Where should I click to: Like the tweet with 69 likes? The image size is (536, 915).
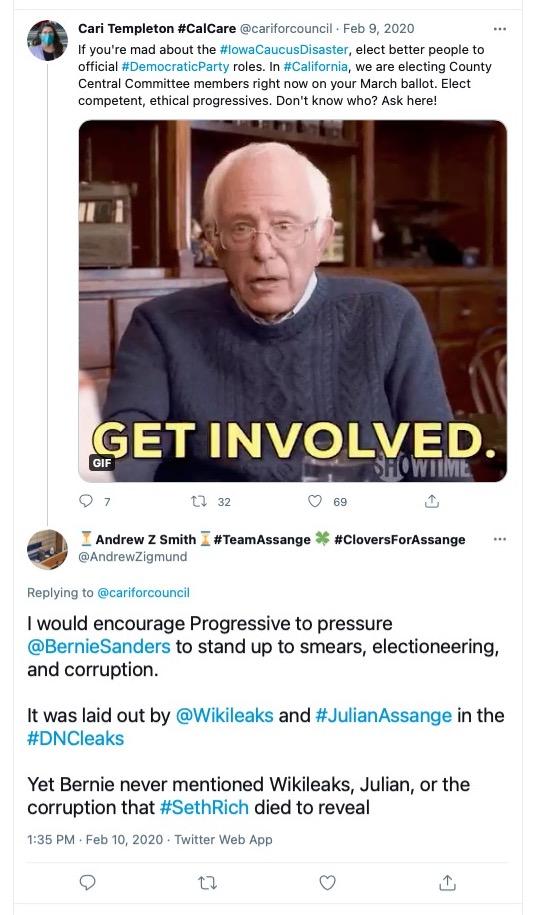point(315,501)
